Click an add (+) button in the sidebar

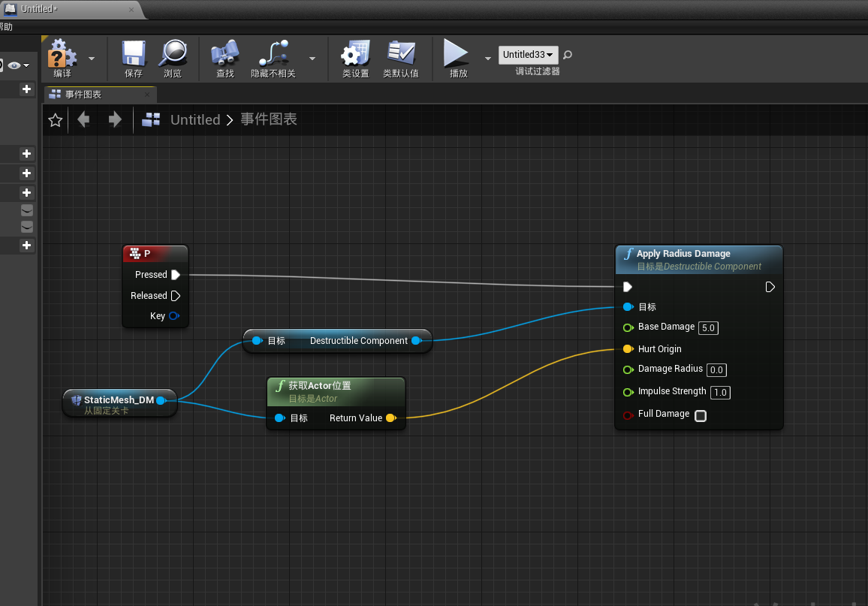(x=26, y=89)
